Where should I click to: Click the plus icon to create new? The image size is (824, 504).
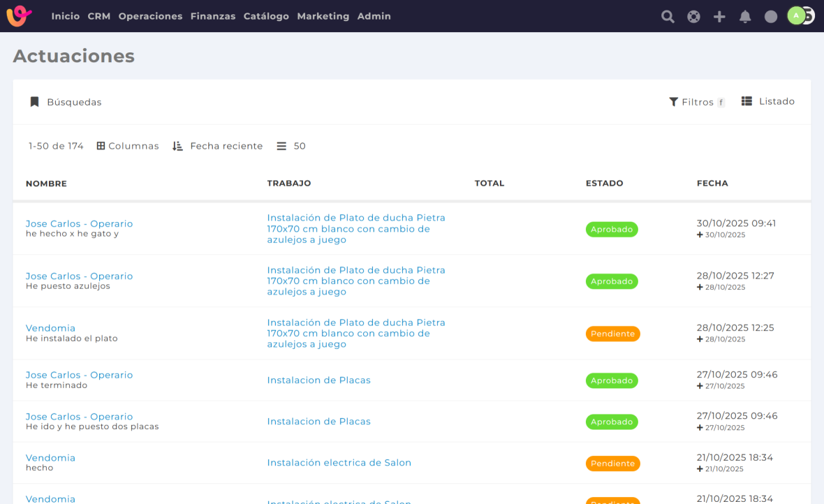(719, 17)
